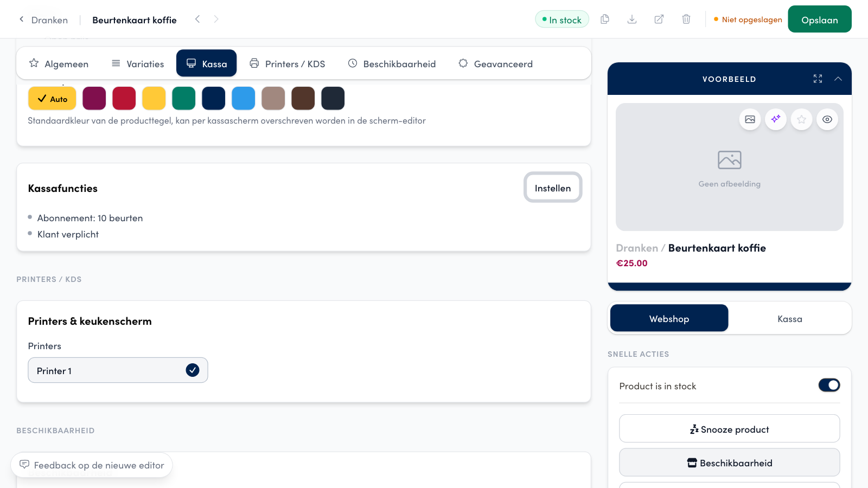
Task: Go to previous product arrow
Action: coord(197,20)
